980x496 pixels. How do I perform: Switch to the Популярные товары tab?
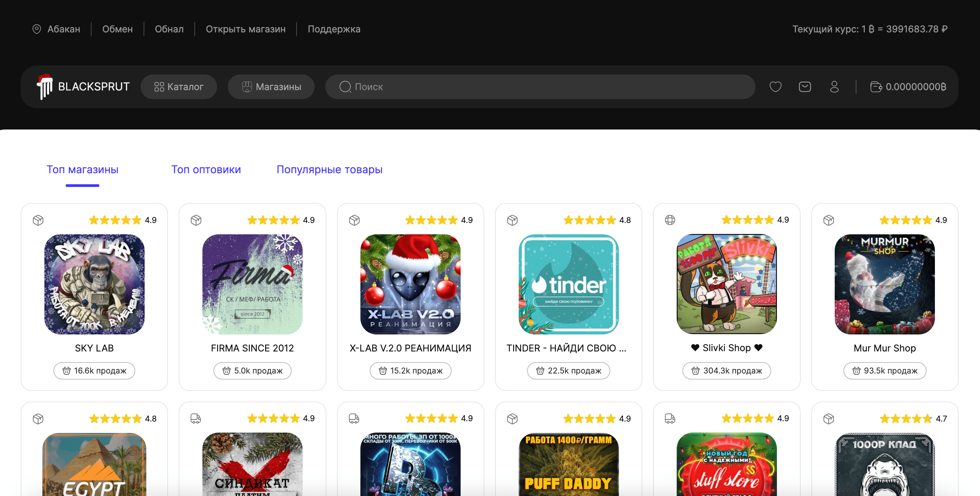point(329,170)
